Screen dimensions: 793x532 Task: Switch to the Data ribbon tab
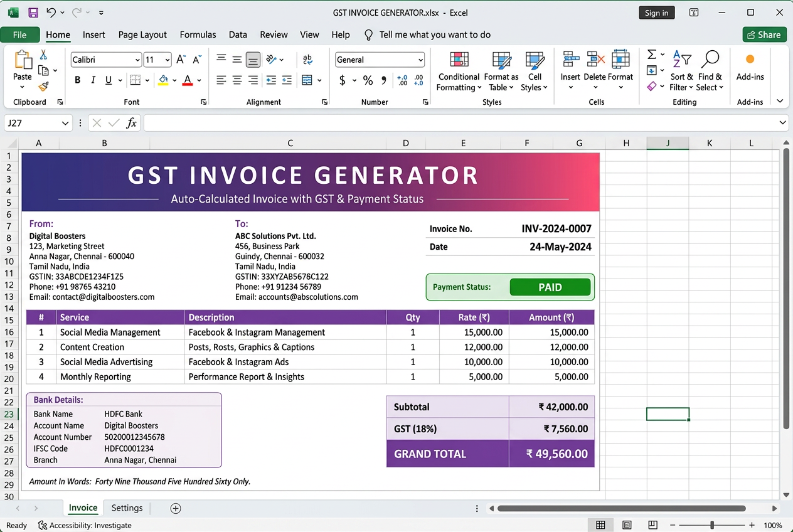tap(238, 35)
